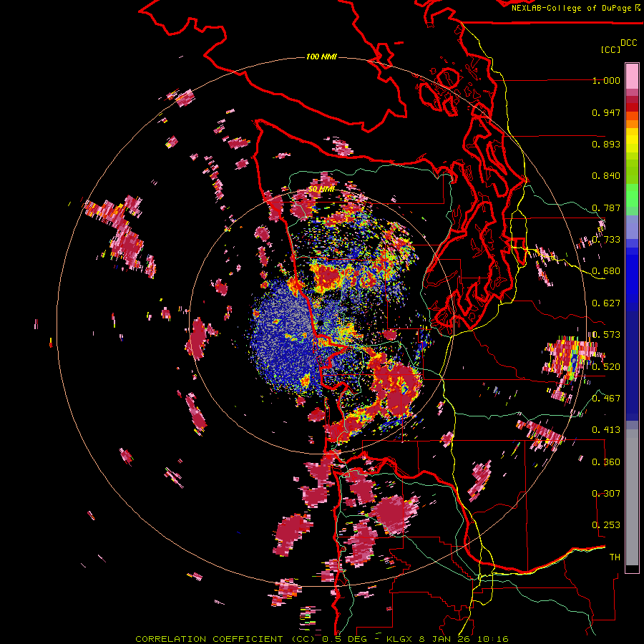644x644 pixels.
Task: Select the 0.307 scale value
Action: [x=606, y=493]
